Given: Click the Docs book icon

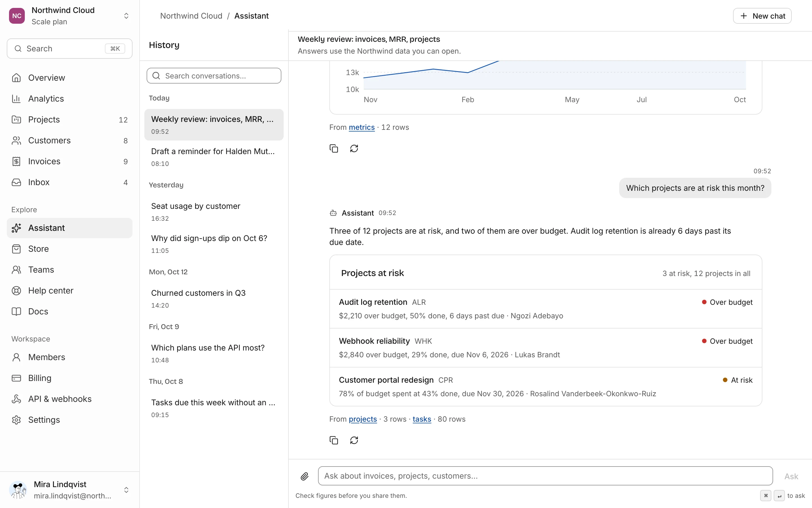Looking at the screenshot, I should [x=16, y=312].
